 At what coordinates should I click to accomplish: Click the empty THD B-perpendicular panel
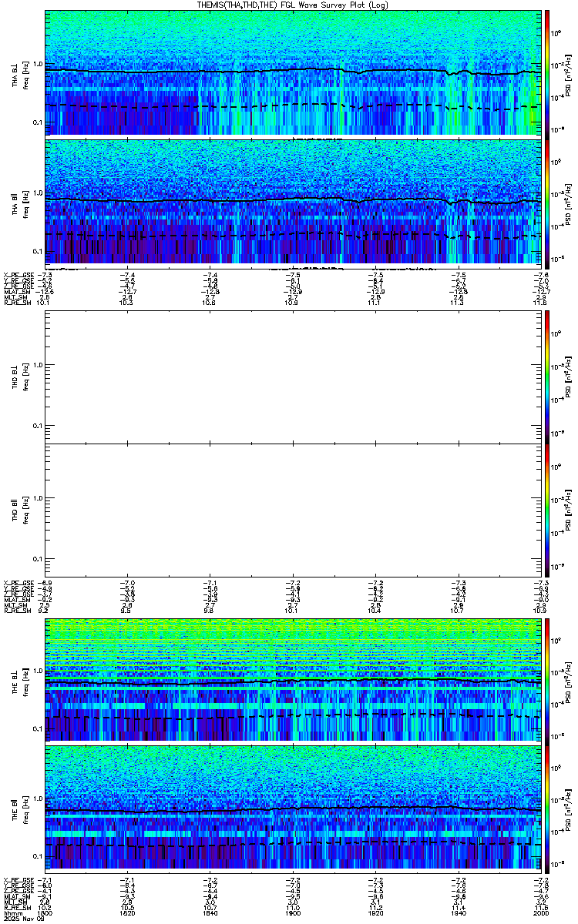292,377
